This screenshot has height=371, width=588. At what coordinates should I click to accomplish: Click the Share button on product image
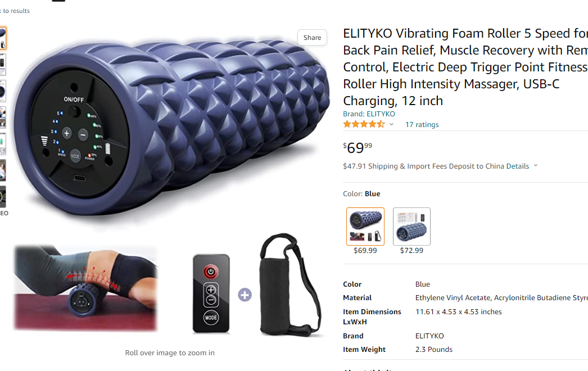[x=312, y=38]
